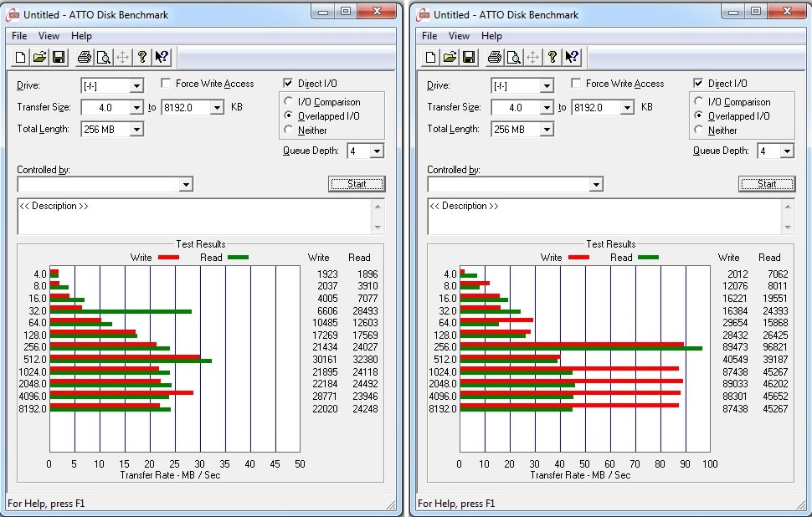Click About question mark icon in left window

tap(142, 57)
